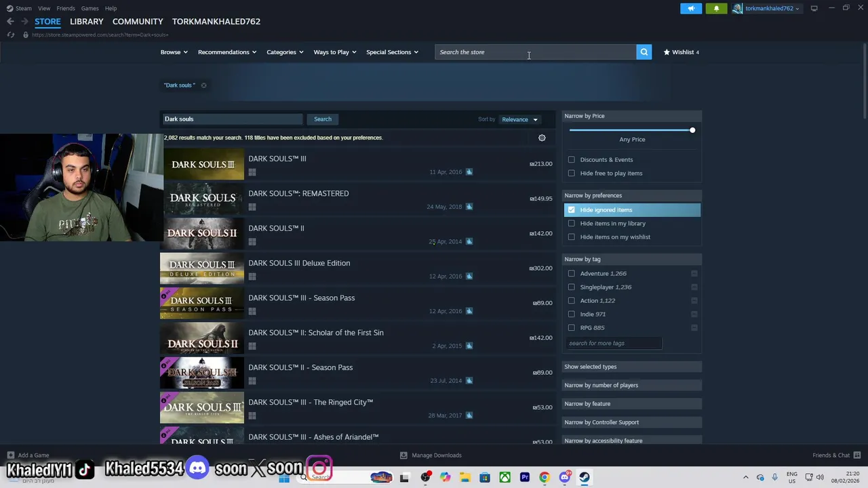Exclude the RPG tag with its minus icon

pyautogui.click(x=694, y=328)
